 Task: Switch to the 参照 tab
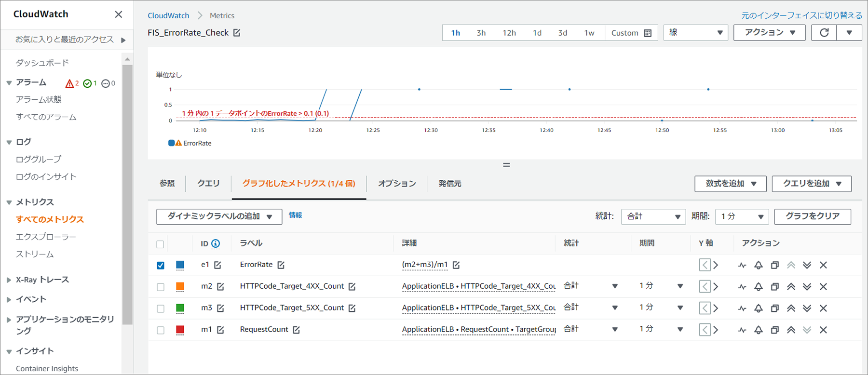coord(167,184)
